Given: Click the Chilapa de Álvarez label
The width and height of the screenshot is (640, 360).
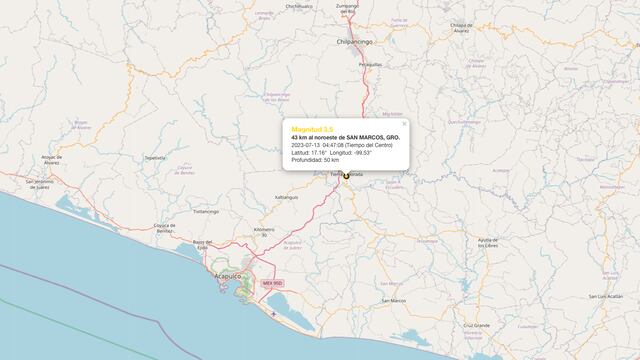Looking at the screenshot, I should point(461,27).
